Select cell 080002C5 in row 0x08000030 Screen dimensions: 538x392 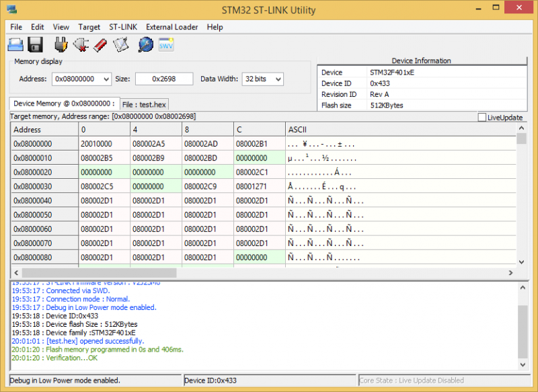[x=104, y=186]
